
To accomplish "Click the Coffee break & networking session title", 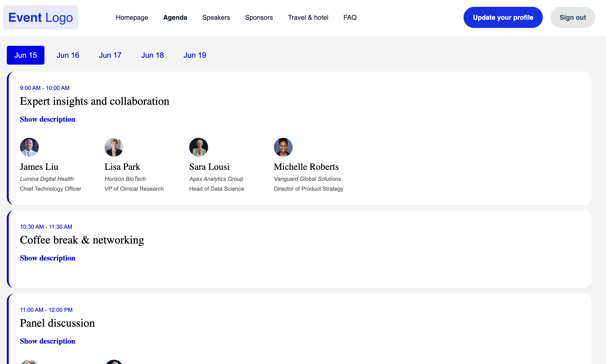I will pos(82,240).
